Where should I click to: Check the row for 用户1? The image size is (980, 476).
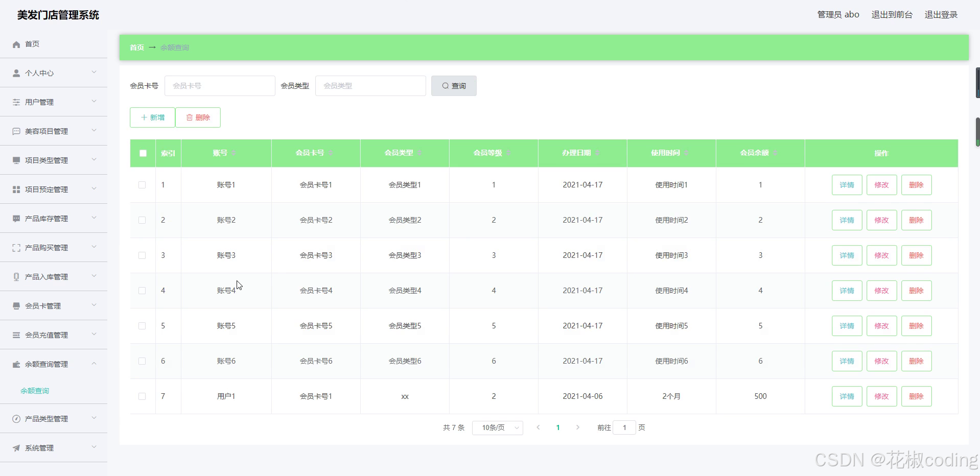[x=142, y=396]
